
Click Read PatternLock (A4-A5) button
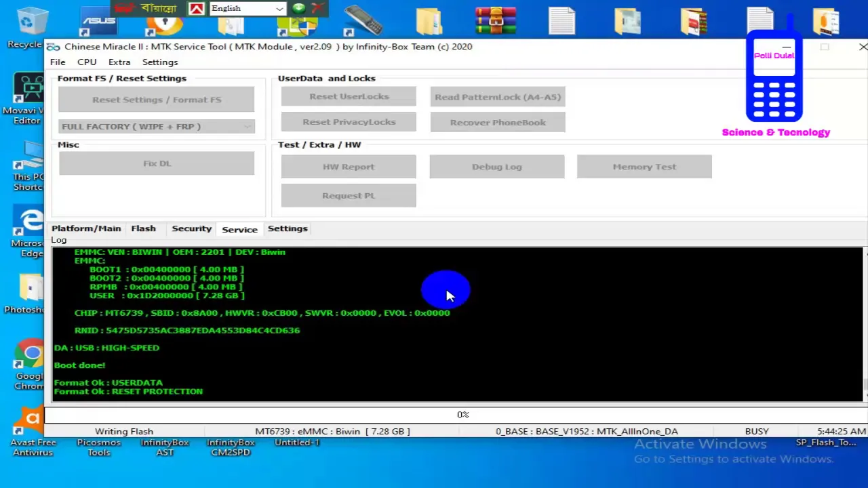coord(498,97)
